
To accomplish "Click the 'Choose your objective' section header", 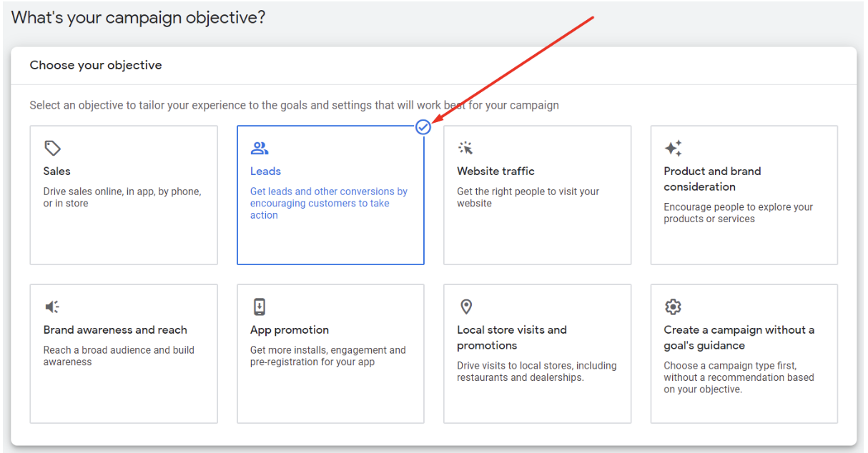I will 96,65.
